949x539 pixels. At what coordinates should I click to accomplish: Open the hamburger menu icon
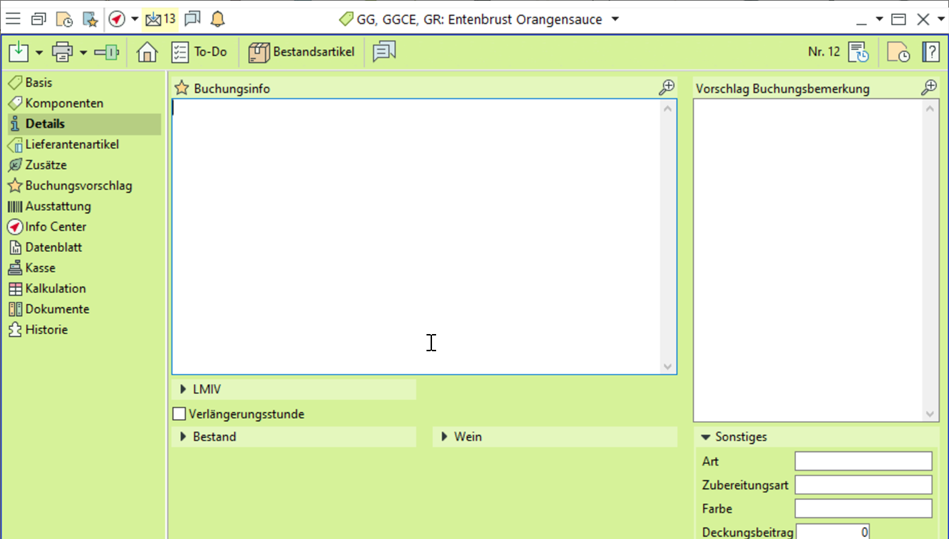pos(13,19)
